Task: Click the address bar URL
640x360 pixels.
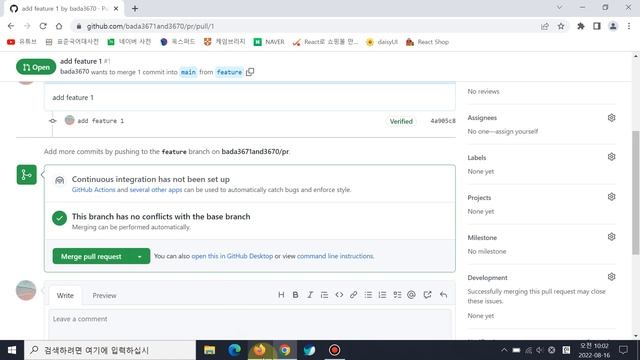Action: 150,26
